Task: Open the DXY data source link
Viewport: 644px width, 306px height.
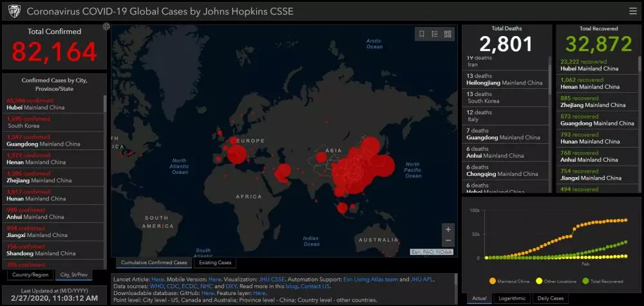Action: [231, 286]
